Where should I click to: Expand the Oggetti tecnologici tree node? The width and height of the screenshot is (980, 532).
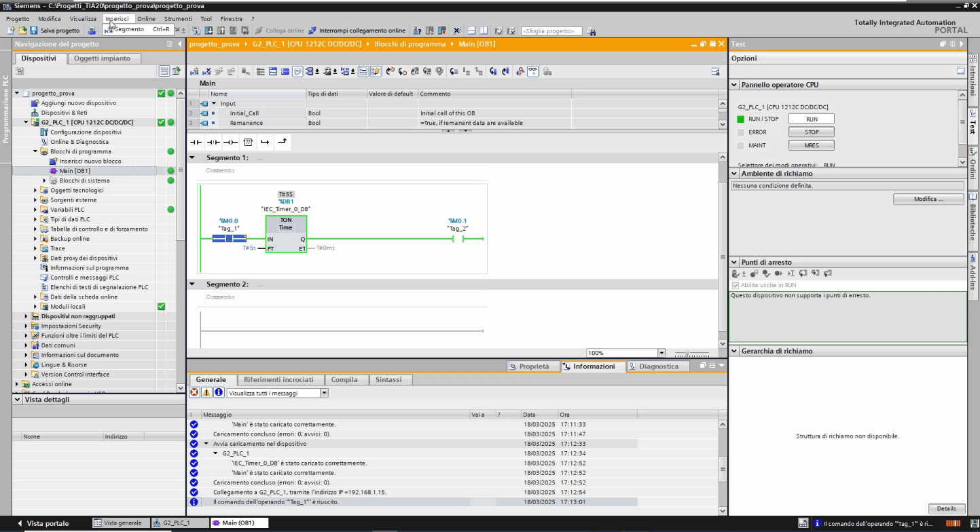pyautogui.click(x=35, y=190)
